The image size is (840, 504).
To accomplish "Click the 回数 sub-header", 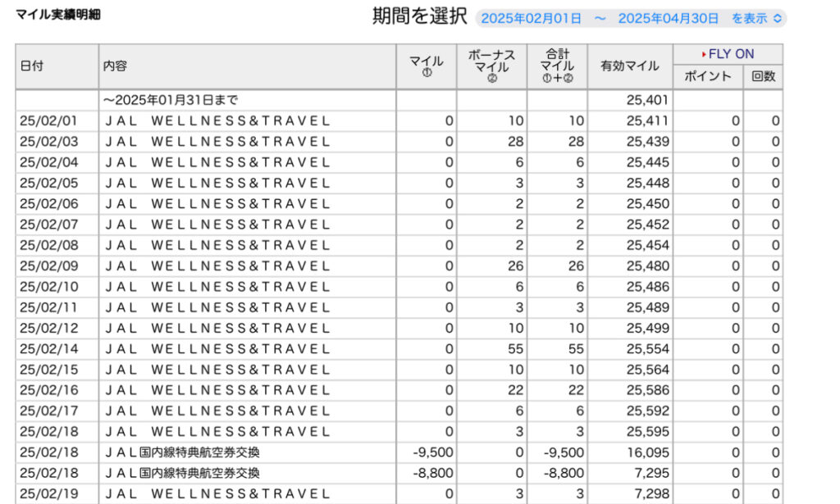I will (x=763, y=76).
